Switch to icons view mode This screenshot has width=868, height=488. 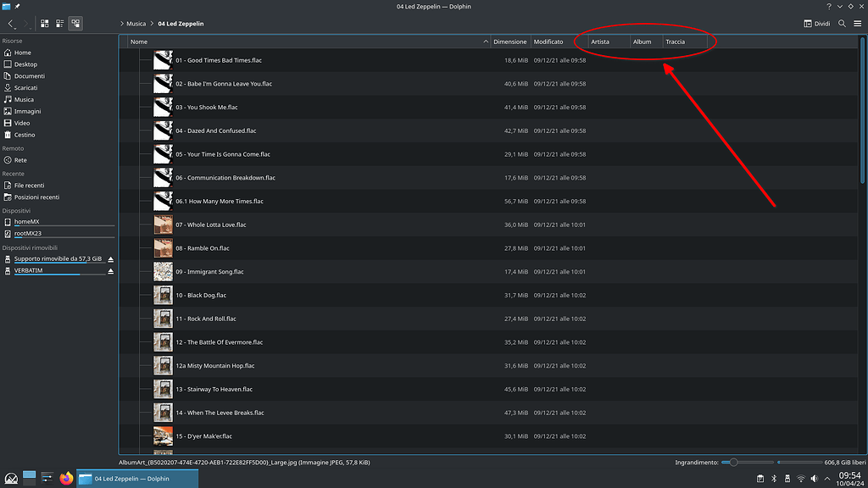coord(44,24)
